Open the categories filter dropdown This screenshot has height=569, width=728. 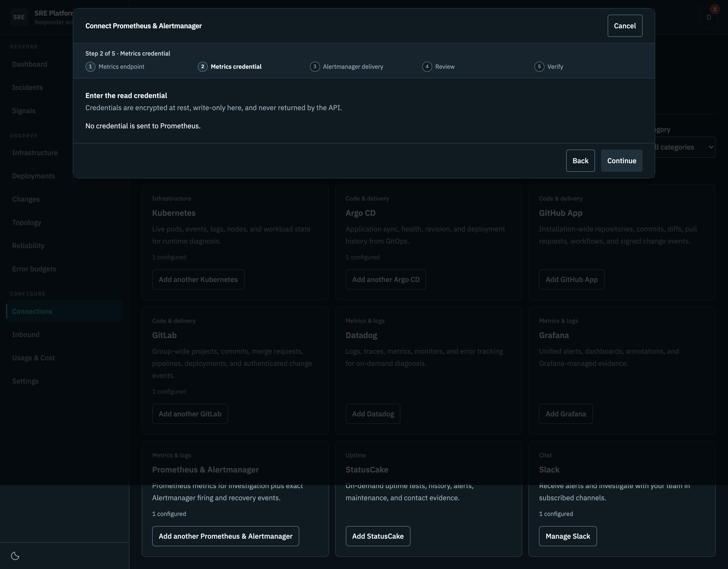685,147
